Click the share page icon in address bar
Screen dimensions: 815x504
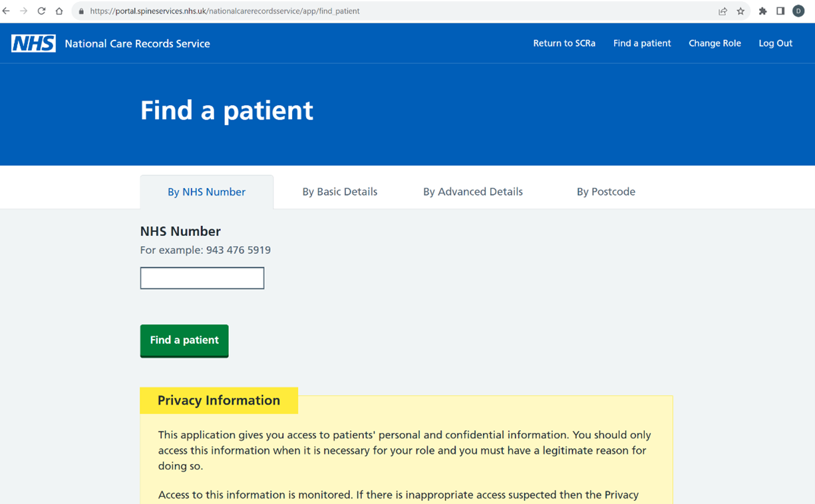point(723,11)
